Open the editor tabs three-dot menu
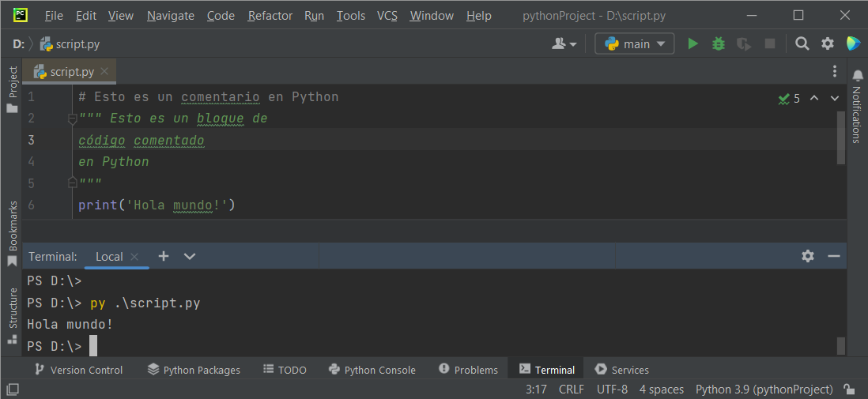This screenshot has height=399, width=868. pos(835,71)
